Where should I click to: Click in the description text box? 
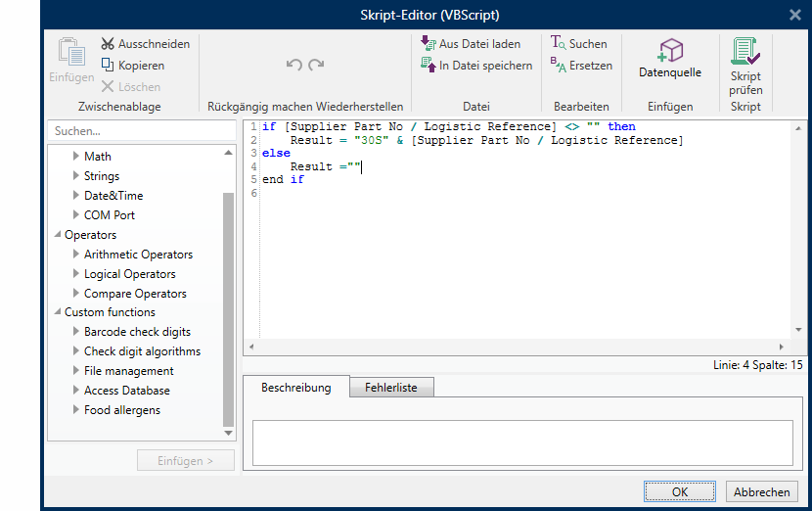[522, 442]
